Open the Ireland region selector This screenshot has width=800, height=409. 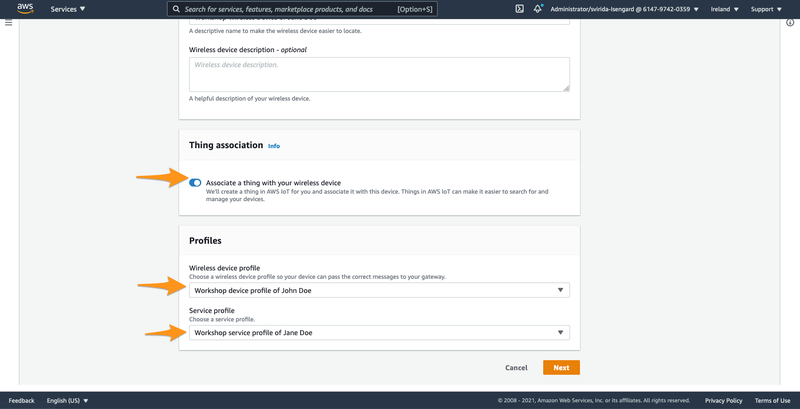(x=724, y=9)
